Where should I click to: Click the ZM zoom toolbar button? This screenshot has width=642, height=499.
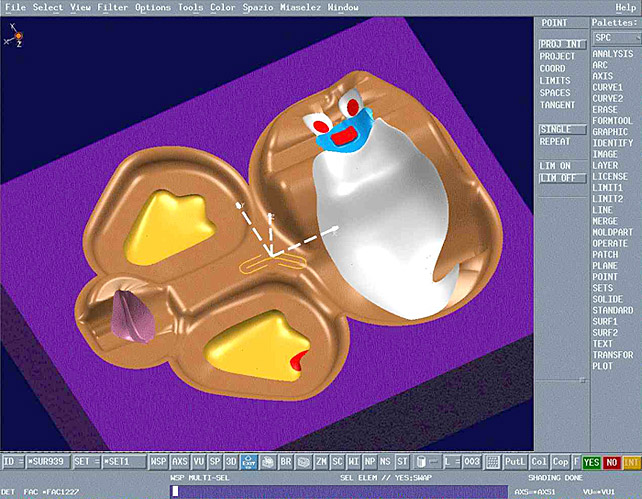321,462
